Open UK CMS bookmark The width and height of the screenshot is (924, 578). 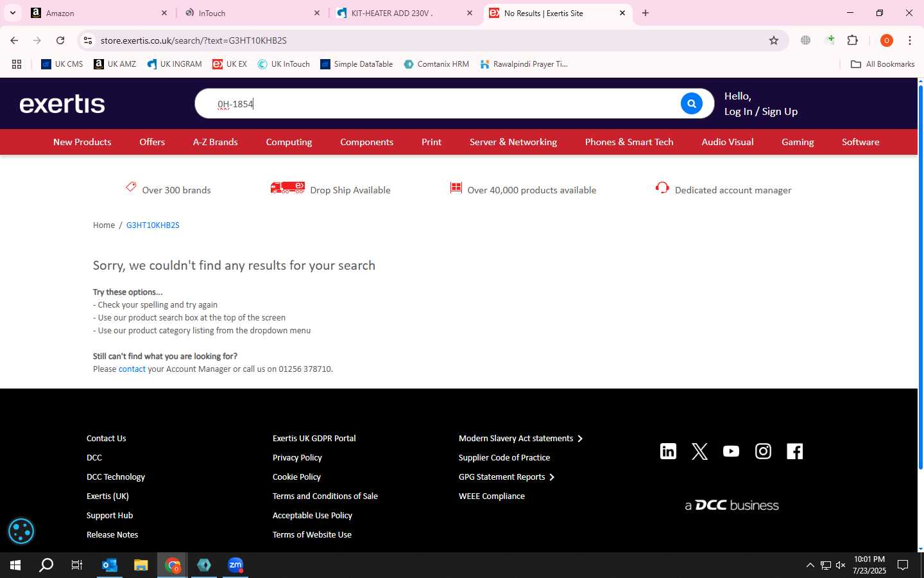click(x=62, y=64)
